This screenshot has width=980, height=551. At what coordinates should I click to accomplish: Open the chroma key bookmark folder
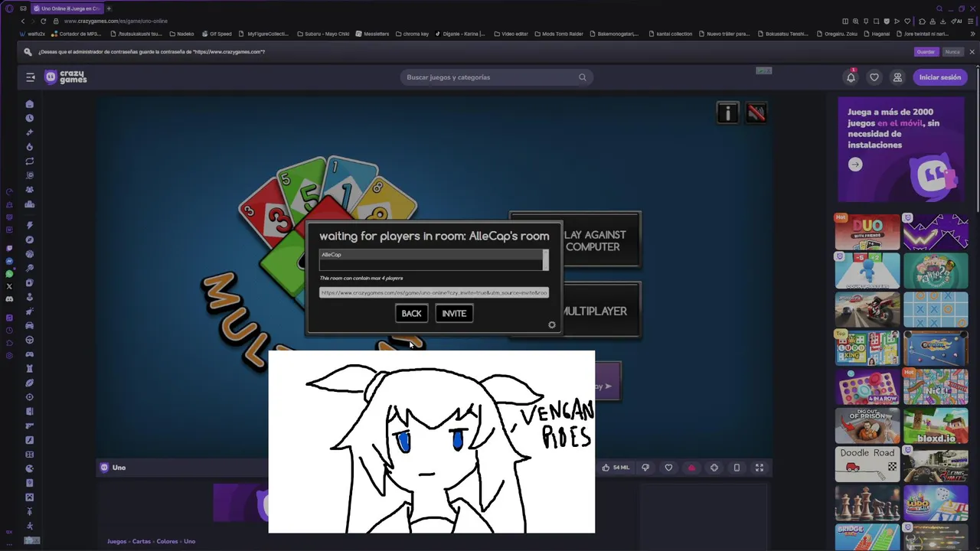pos(412,34)
